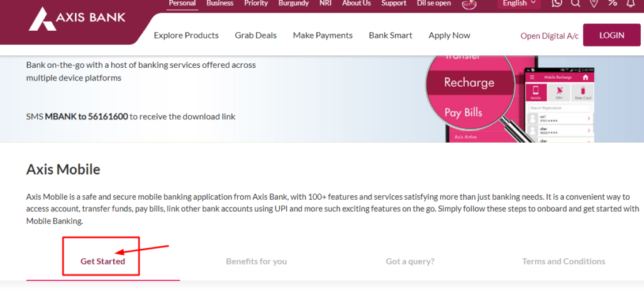Screen dimensions: 644x296
Task: Open site search with the magnifier icon
Action: pos(576,3)
